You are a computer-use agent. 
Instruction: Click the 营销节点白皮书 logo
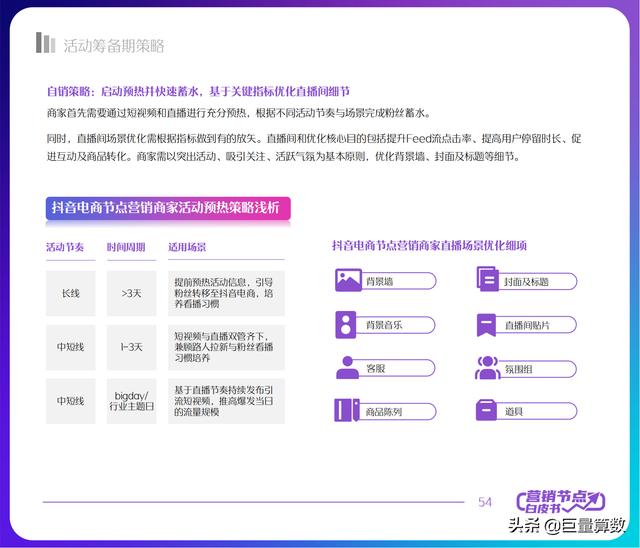(x=560, y=502)
